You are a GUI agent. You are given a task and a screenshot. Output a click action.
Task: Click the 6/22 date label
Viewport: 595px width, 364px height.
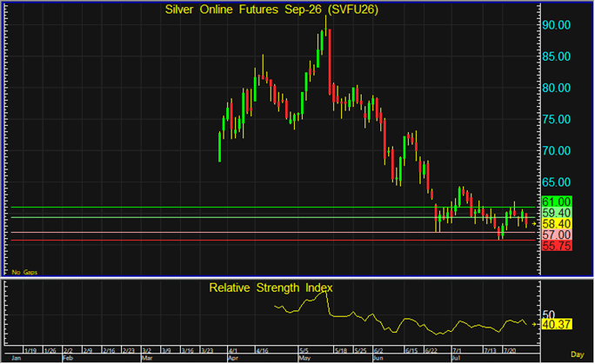point(431,351)
